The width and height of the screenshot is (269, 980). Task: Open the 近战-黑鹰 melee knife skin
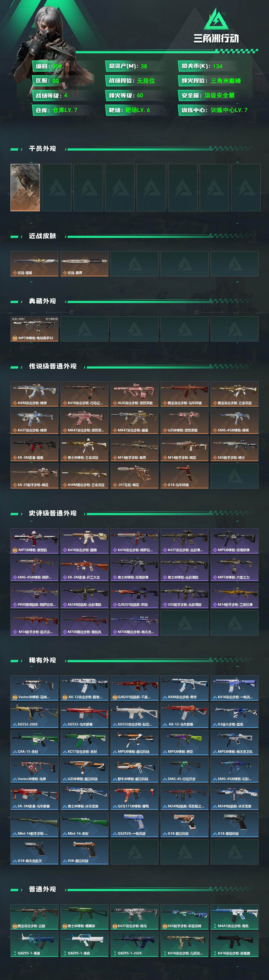click(84, 264)
